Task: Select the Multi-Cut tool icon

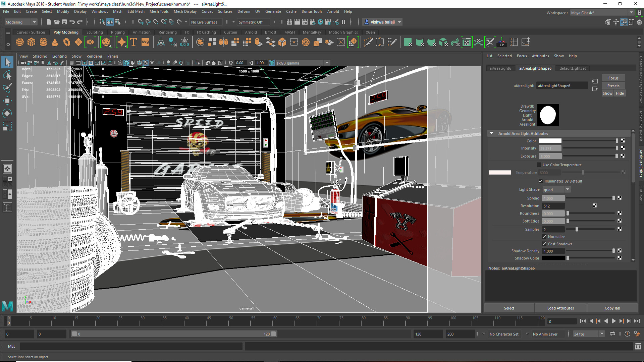Action: tap(368, 42)
